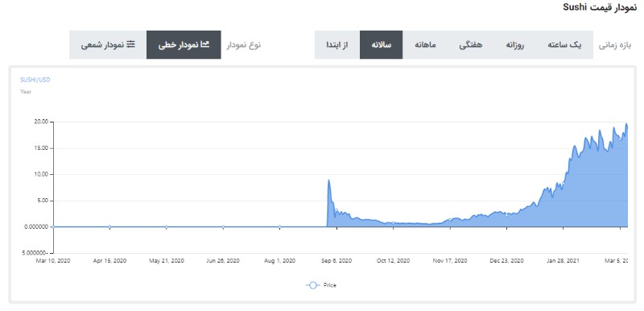
Task: Click the Year subtitle under SUSHI/USD
Action: coord(26,92)
